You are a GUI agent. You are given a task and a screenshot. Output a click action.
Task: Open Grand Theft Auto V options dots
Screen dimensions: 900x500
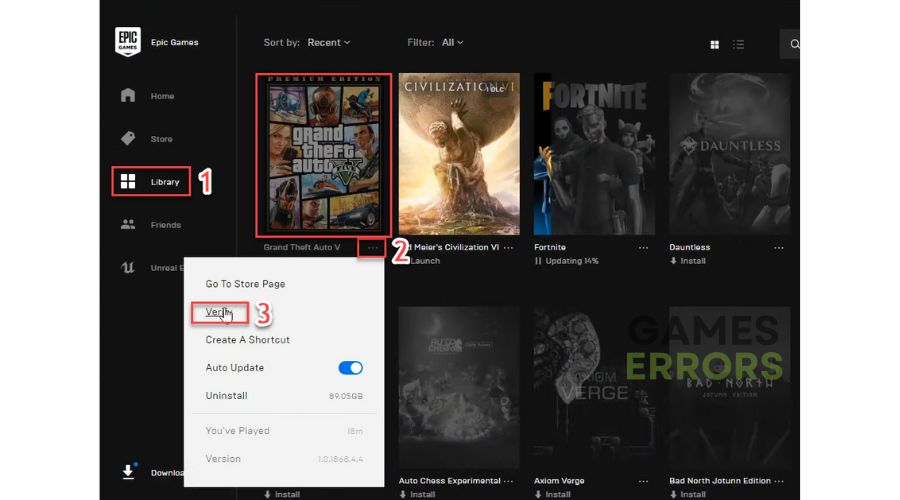[373, 247]
